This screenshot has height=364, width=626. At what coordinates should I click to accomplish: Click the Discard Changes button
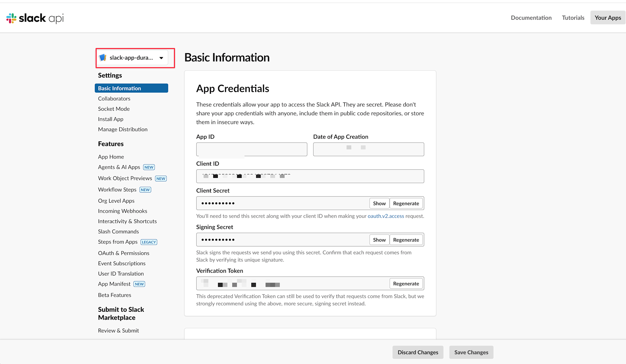click(x=418, y=352)
